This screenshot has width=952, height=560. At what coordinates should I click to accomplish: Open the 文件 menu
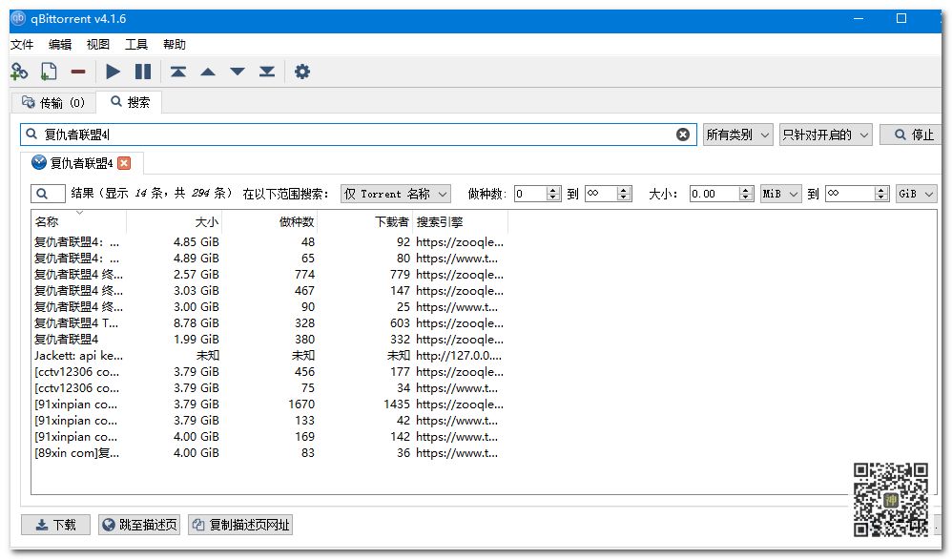[x=23, y=44]
